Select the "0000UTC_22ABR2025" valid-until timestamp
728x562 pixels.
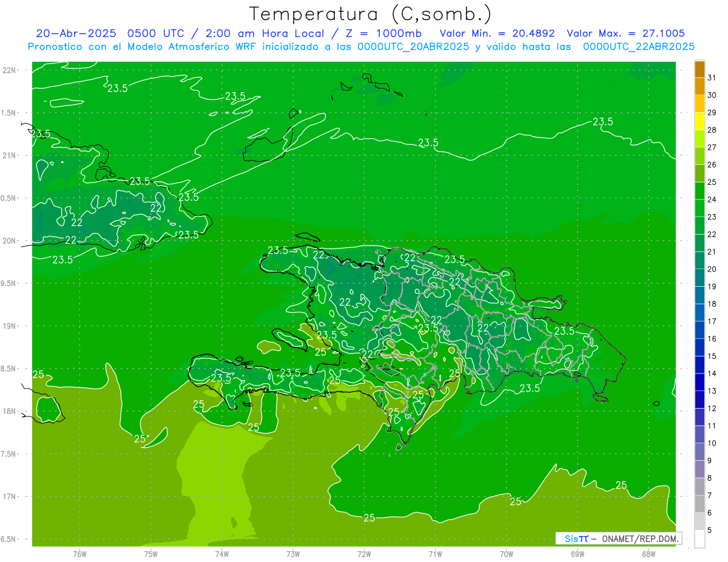[x=639, y=47]
